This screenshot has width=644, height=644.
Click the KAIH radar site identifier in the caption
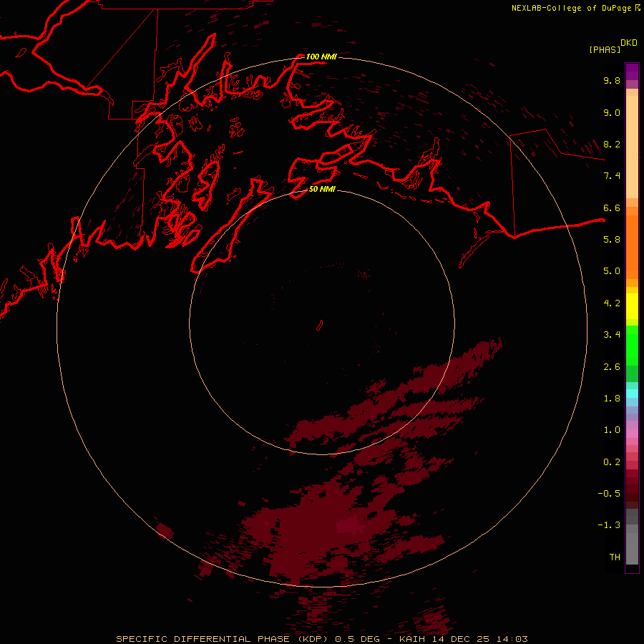(412, 639)
